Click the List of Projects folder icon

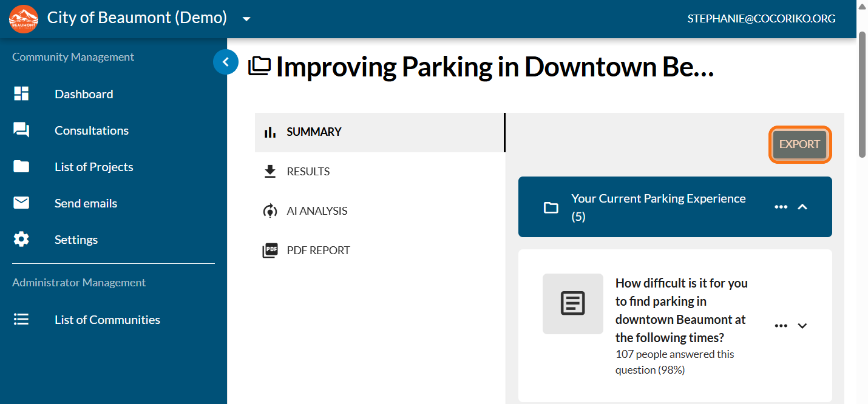pos(21,167)
